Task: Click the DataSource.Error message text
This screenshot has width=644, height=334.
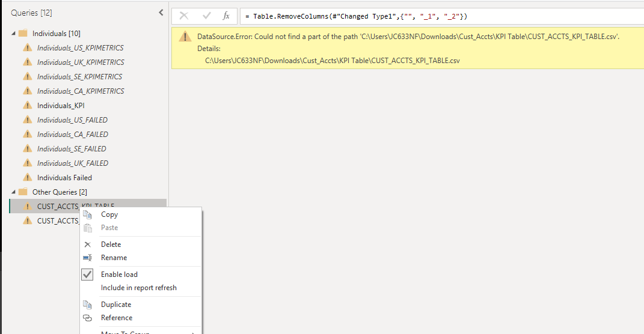Action: [408, 37]
